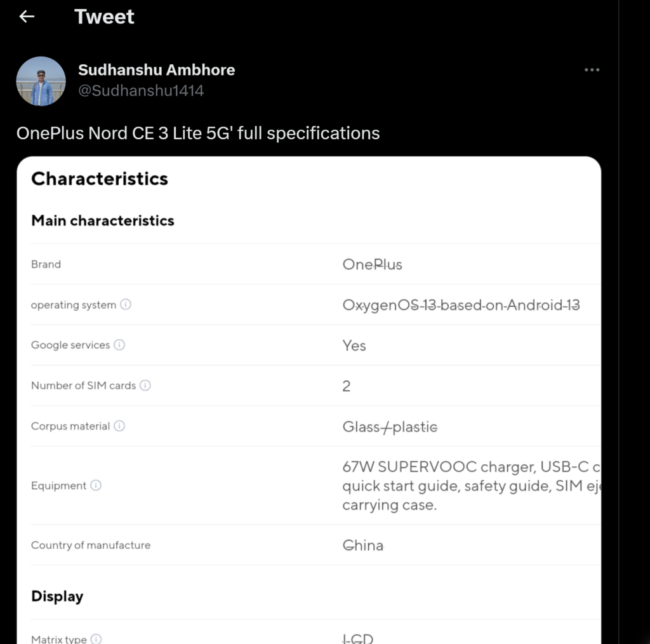Click the tweet text about full specifications
The width and height of the screenshot is (650, 644).
[197, 133]
